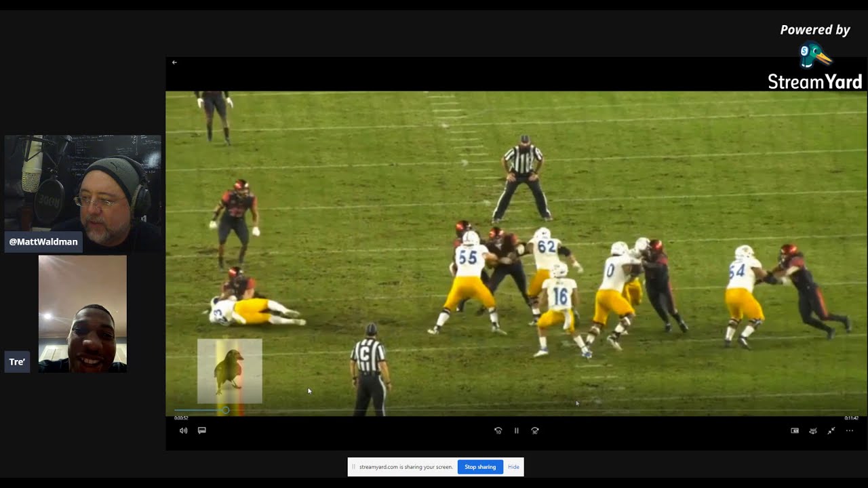Viewport: 868px width, 488px height.
Task: Click the Tre' name label
Action: tap(17, 362)
